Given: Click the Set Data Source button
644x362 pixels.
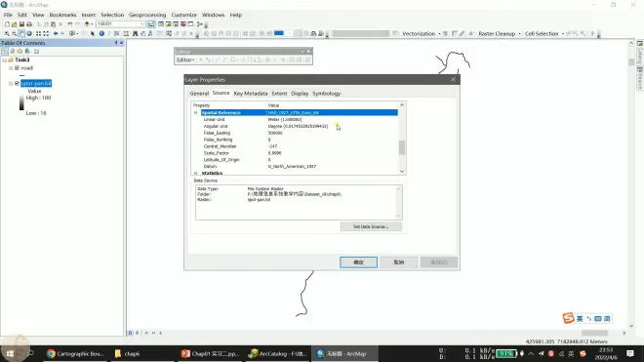Looking at the screenshot, I should point(371,226).
